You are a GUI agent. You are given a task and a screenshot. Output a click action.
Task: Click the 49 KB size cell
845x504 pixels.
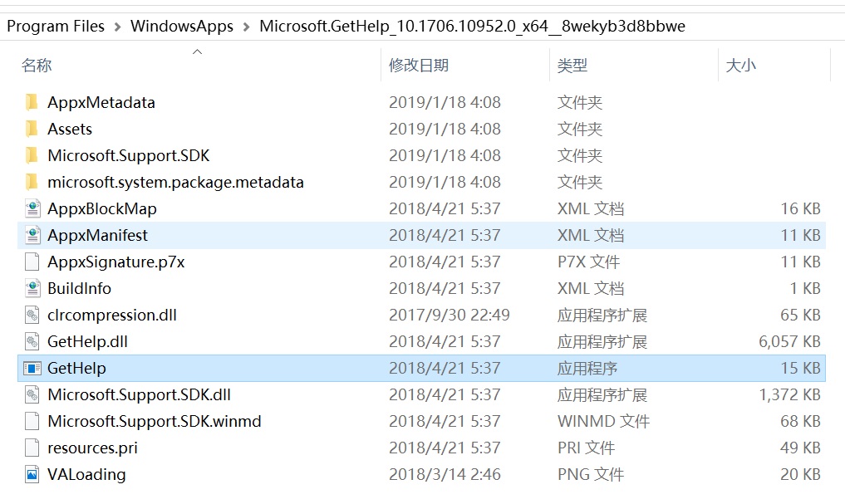(x=801, y=448)
